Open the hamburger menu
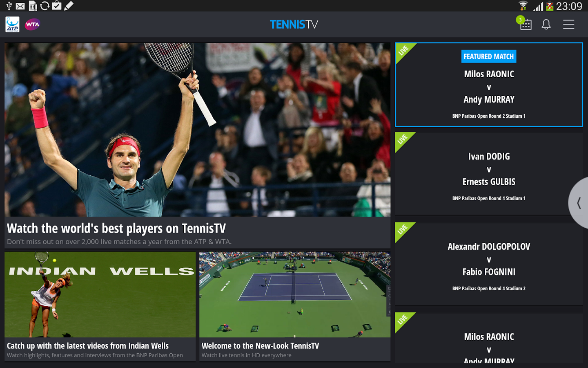Screen dimensions: 588x368 pos(568,25)
